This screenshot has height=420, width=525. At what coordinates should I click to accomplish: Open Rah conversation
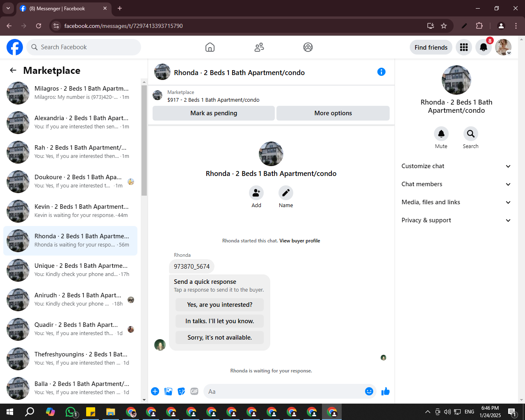pos(70,152)
